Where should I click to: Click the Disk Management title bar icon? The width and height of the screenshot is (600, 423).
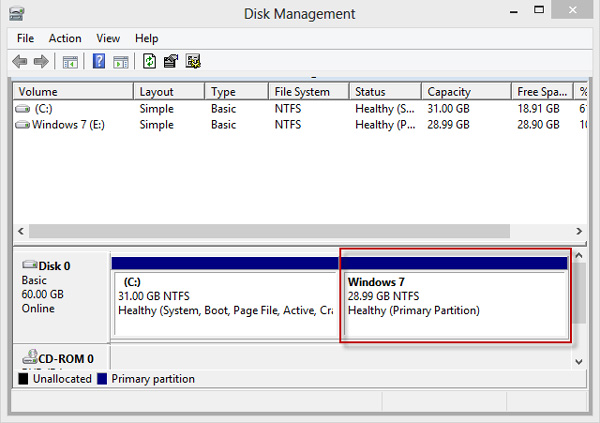(x=17, y=13)
